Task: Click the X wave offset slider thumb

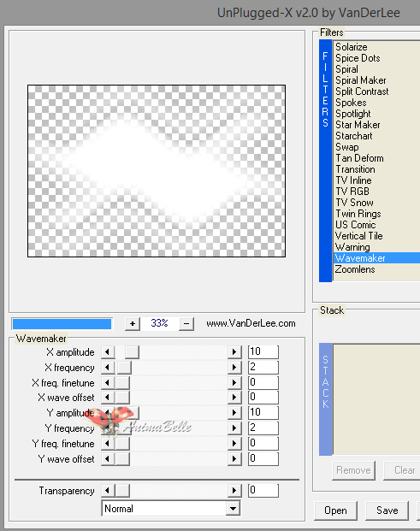Action: click(122, 398)
